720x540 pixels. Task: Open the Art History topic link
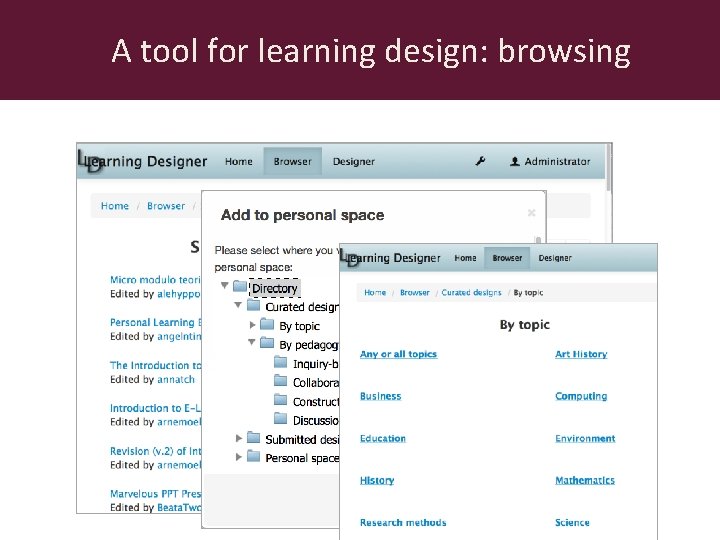[x=581, y=354]
